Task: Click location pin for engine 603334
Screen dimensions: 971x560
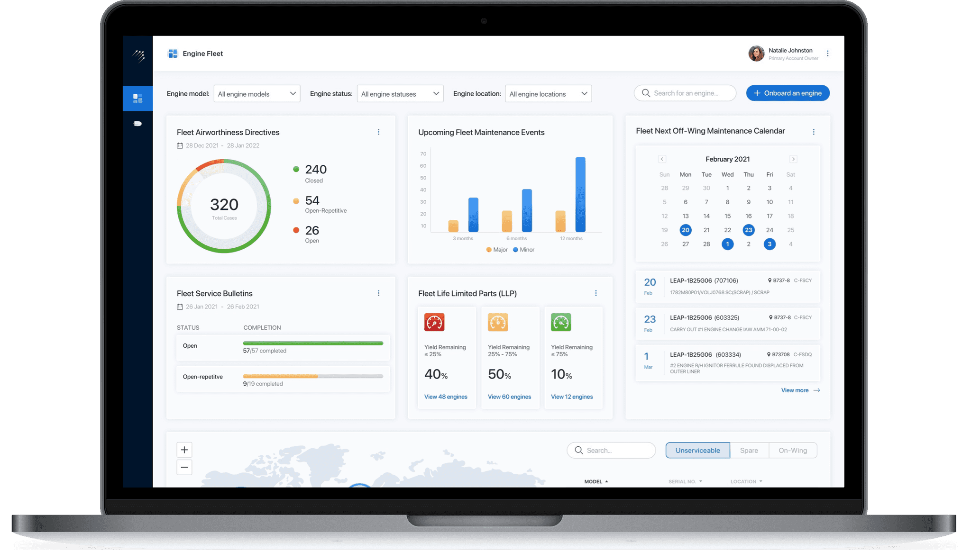Action: [769, 354]
